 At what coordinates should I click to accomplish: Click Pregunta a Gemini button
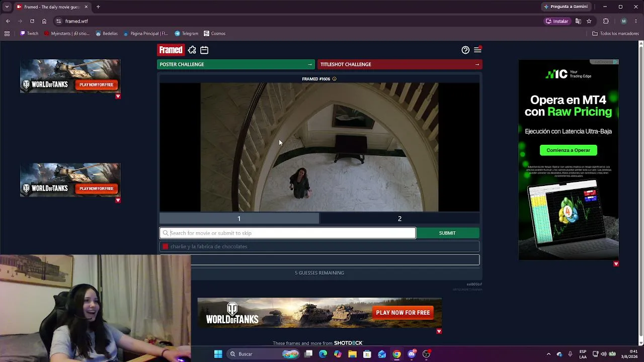click(x=566, y=7)
